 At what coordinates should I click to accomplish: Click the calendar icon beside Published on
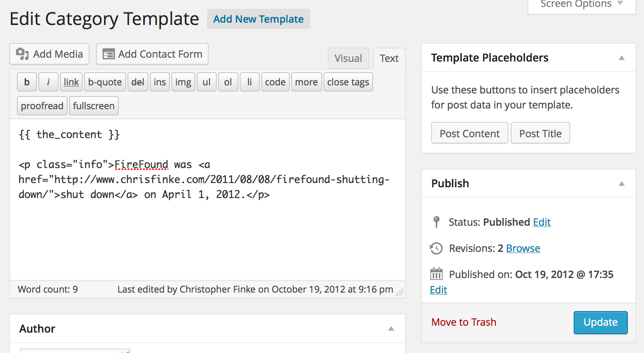(x=436, y=274)
